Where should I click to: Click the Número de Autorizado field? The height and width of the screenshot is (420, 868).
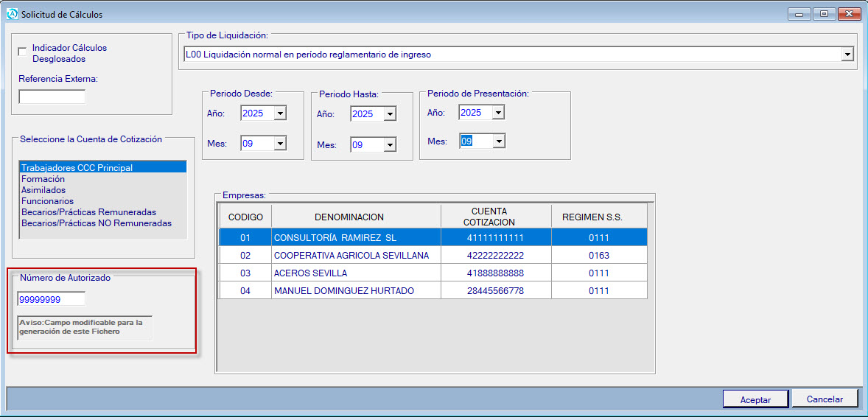point(52,298)
